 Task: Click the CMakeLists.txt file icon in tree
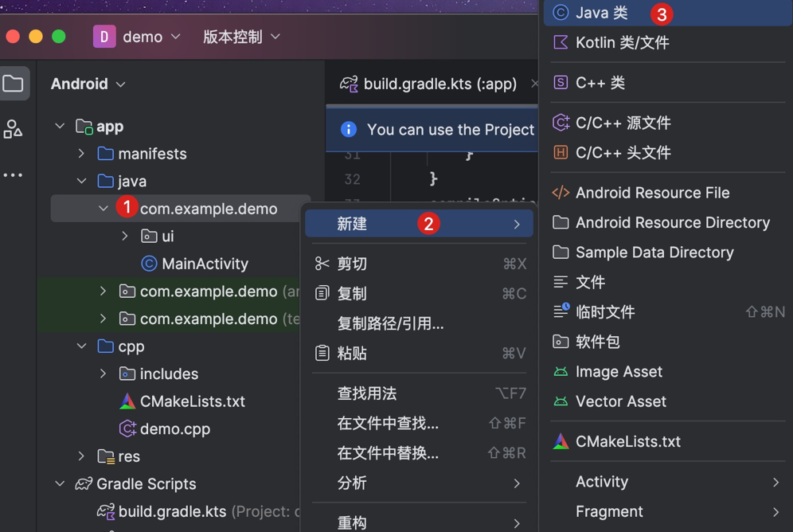click(x=127, y=401)
